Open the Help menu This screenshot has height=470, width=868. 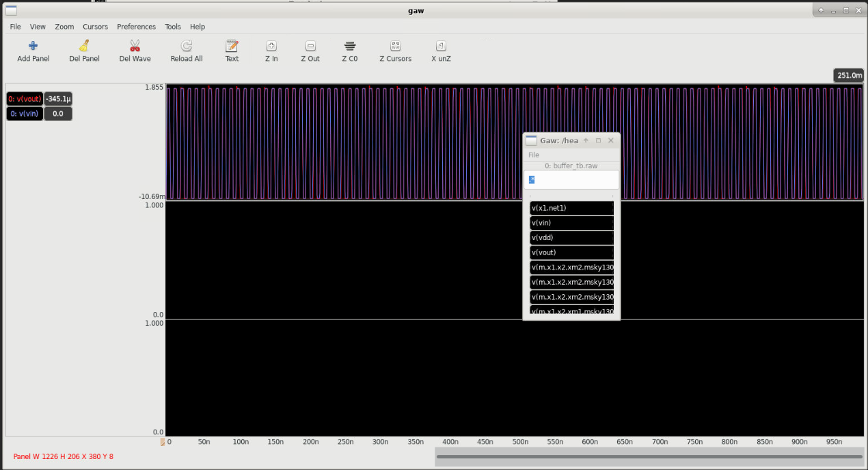198,27
